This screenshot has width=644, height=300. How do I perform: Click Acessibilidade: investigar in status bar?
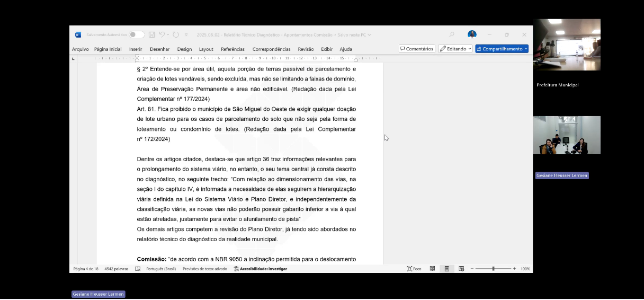point(261,269)
